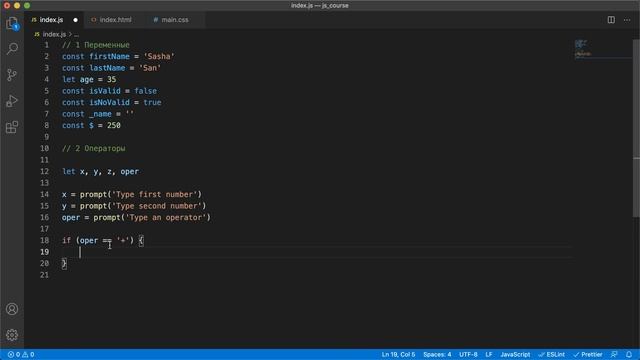The width and height of the screenshot is (640, 360).
Task: Click the value 250 on line 8
Action: [114, 125]
